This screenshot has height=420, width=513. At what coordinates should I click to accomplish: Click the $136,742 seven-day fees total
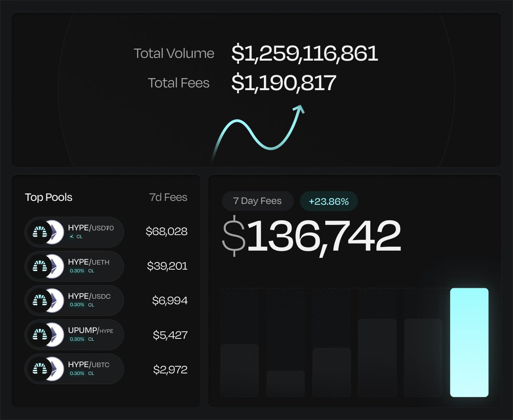(311, 236)
